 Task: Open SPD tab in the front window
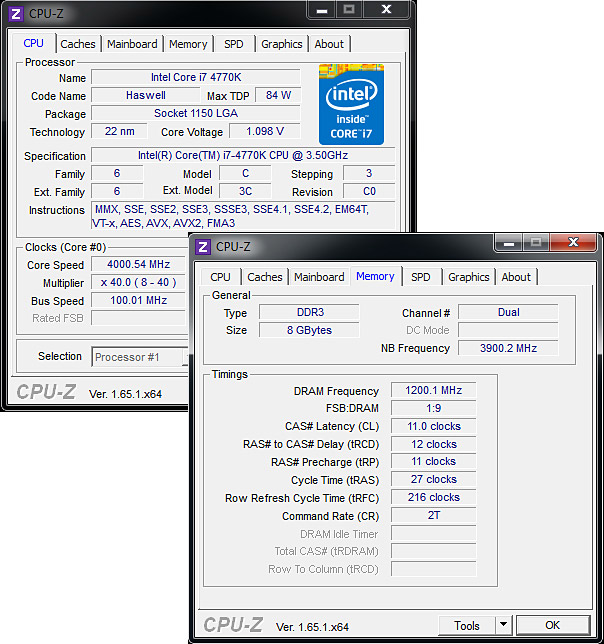421,277
